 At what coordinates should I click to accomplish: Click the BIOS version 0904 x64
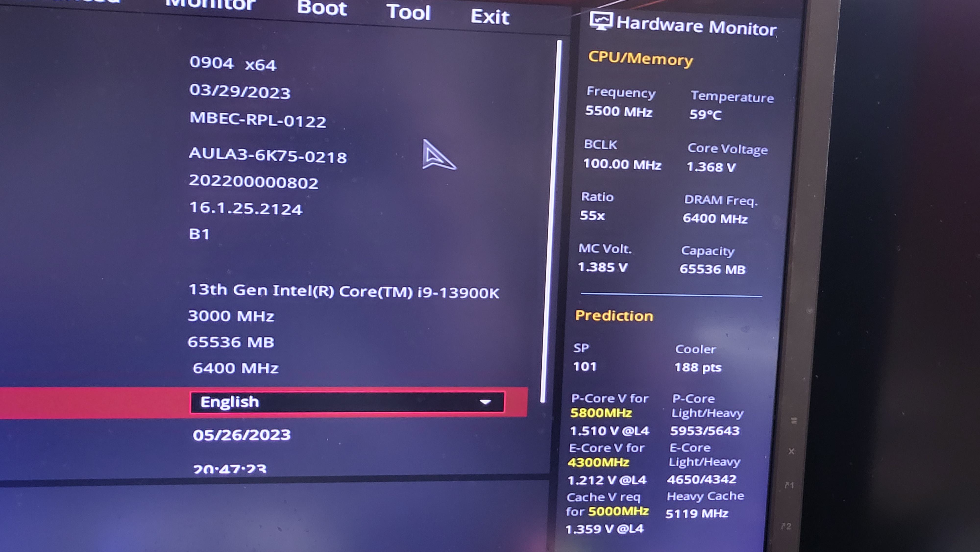tap(233, 63)
